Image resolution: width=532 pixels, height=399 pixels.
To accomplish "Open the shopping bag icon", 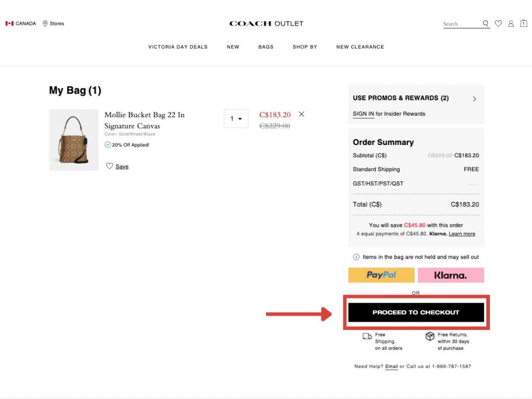I will pos(523,23).
